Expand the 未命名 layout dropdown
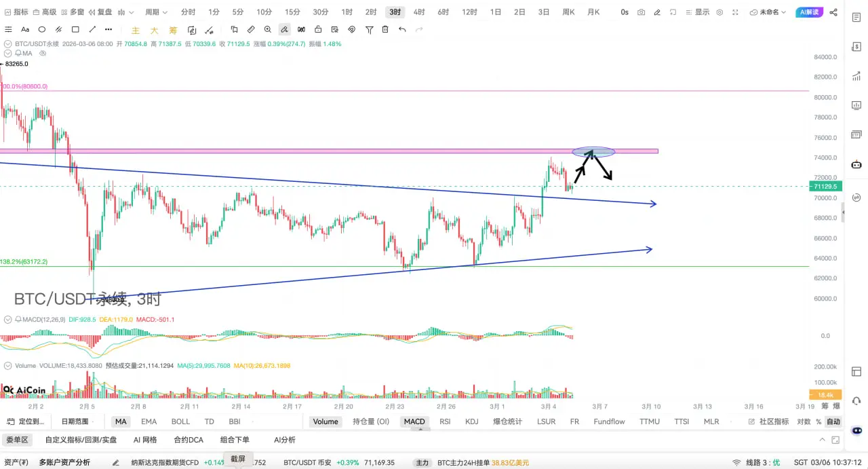Viewport: 868px width, 469px height. pos(768,12)
